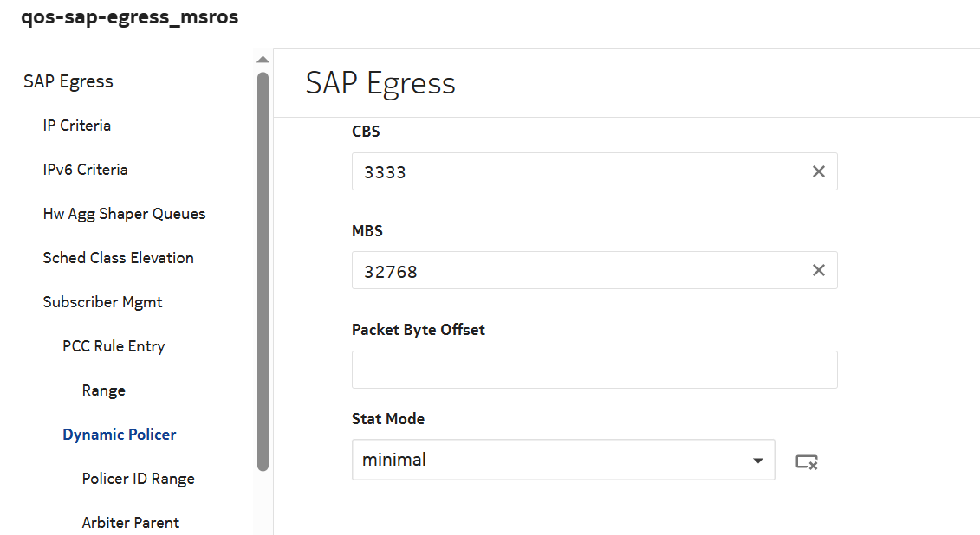
Task: Select the Range entry under PCC Rule Entry
Action: [103, 390]
